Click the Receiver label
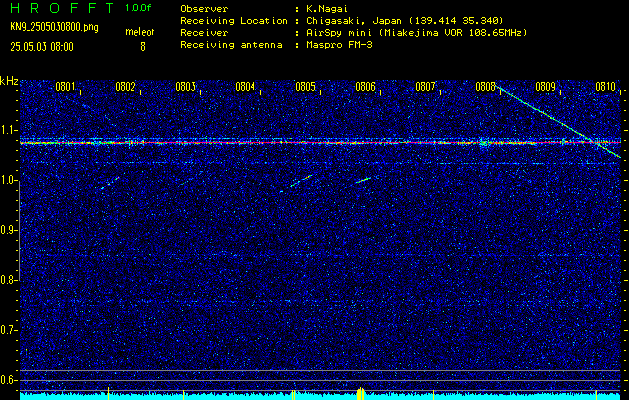This screenshot has width=629, height=400. tap(204, 33)
